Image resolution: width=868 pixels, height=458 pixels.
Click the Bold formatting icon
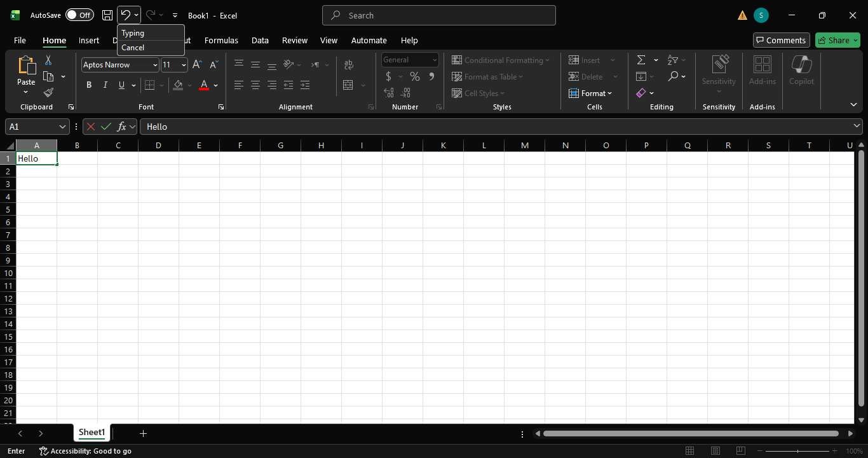tap(89, 85)
